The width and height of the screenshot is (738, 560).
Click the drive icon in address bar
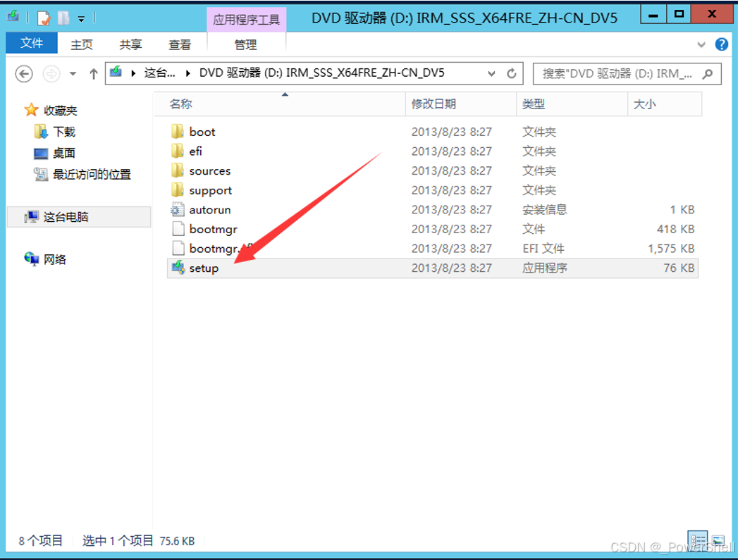116,72
